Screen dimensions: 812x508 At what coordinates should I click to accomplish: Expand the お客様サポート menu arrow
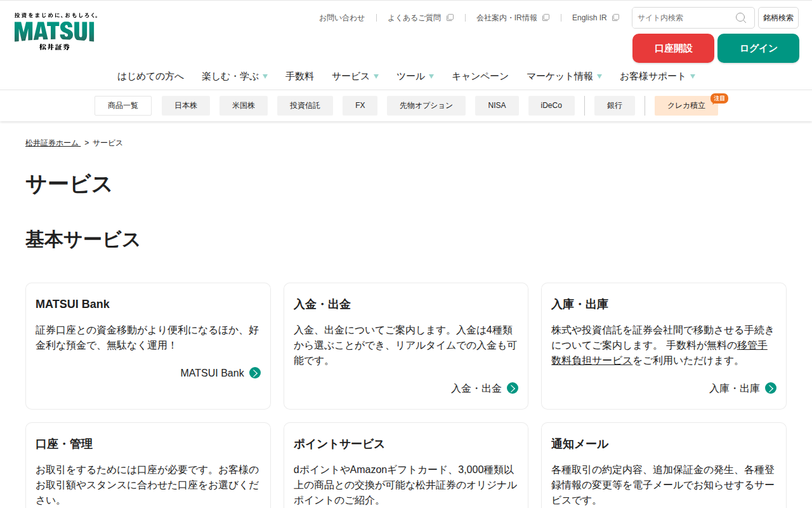pos(693,76)
